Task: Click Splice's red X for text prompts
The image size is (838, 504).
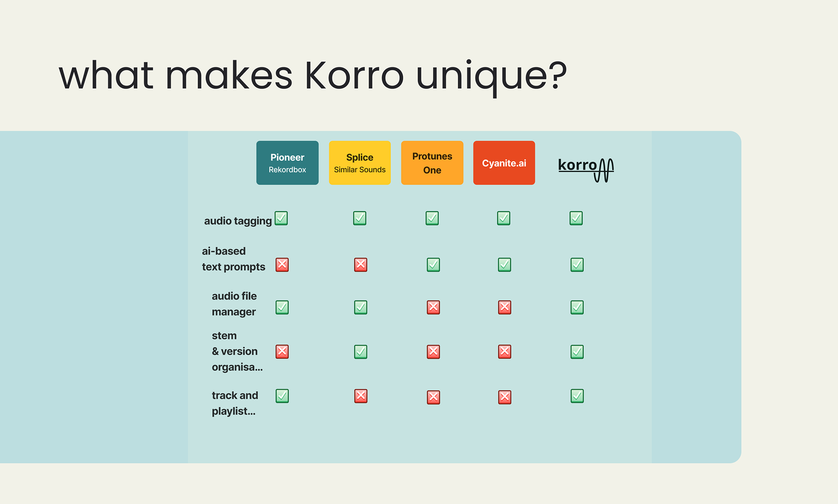Action: [361, 264]
